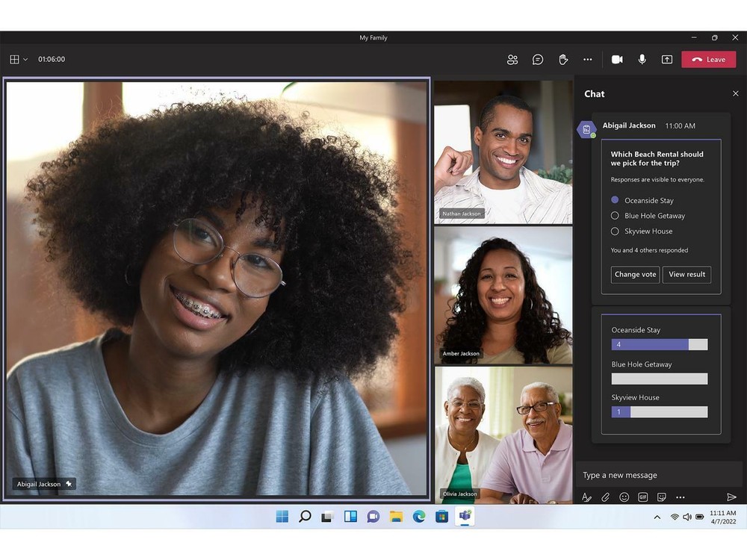Screen dimensions: 747x560
Task: Attach a file with the paperclip icon
Action: pyautogui.click(x=606, y=497)
